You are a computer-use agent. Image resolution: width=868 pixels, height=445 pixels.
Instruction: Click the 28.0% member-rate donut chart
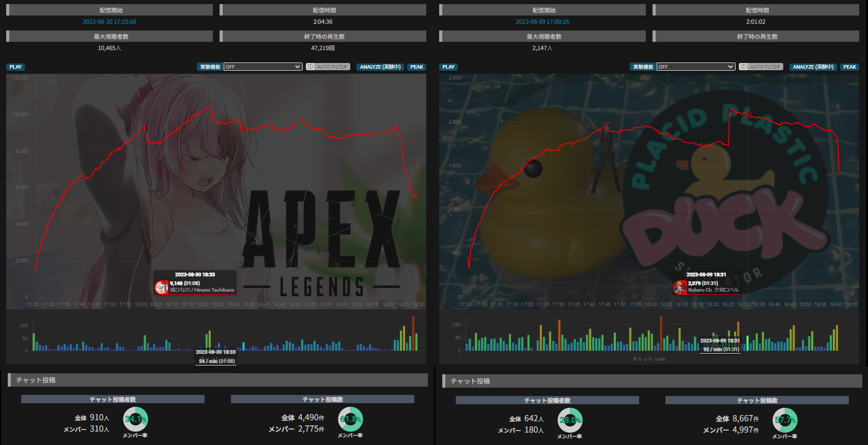(570, 420)
